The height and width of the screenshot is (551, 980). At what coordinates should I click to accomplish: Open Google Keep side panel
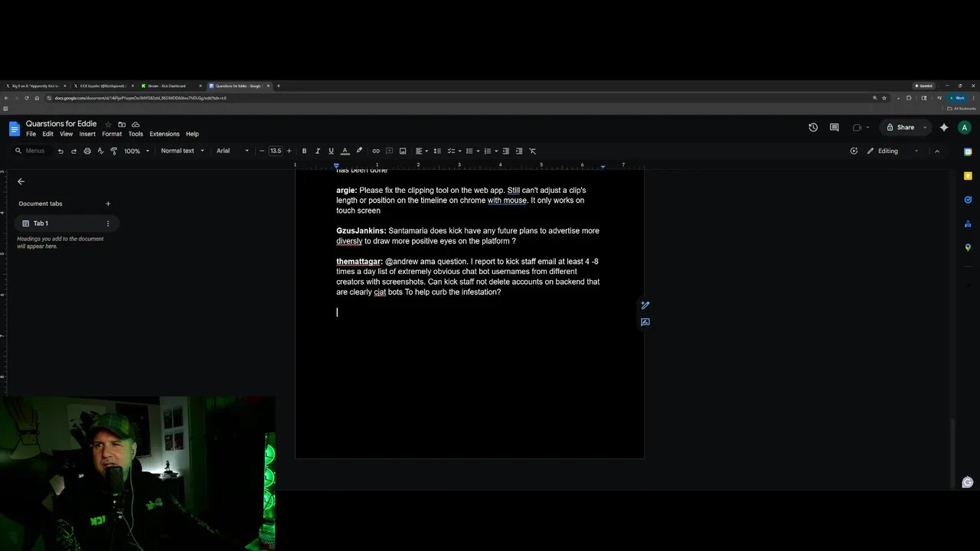(x=968, y=176)
